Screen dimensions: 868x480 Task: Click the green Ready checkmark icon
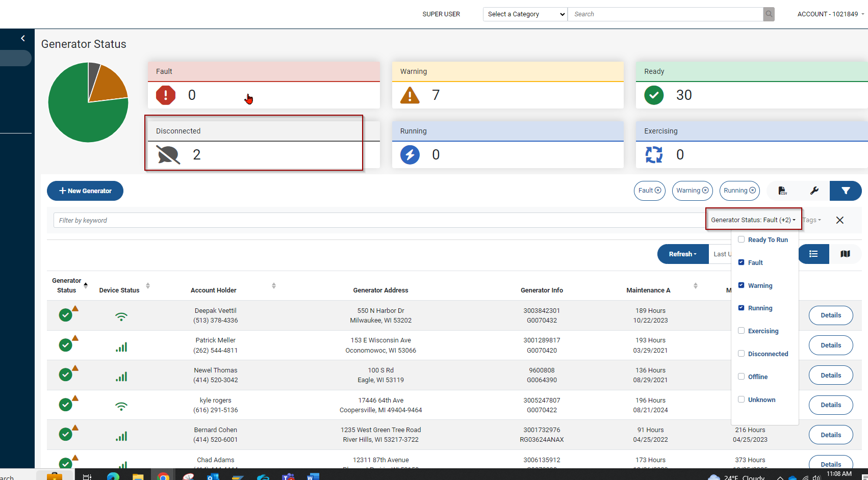[x=654, y=95]
